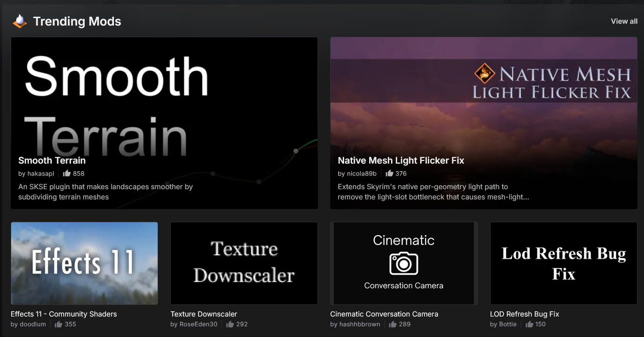
Task: Click the thumbs-up icon for Texture Downscaler
Action: pyautogui.click(x=230, y=324)
